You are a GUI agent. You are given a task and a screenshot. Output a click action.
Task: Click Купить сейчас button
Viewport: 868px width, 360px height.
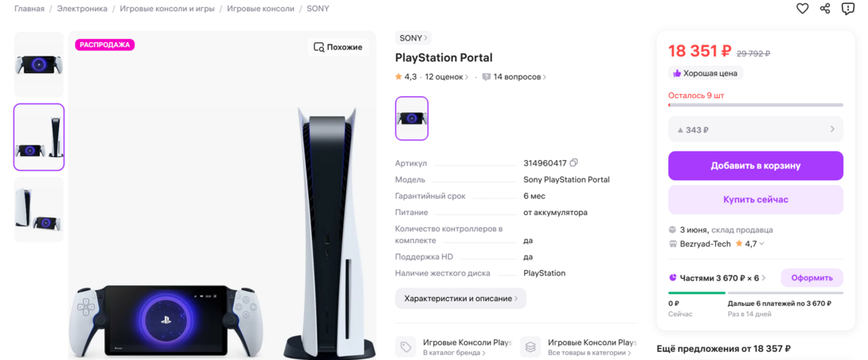click(x=756, y=199)
